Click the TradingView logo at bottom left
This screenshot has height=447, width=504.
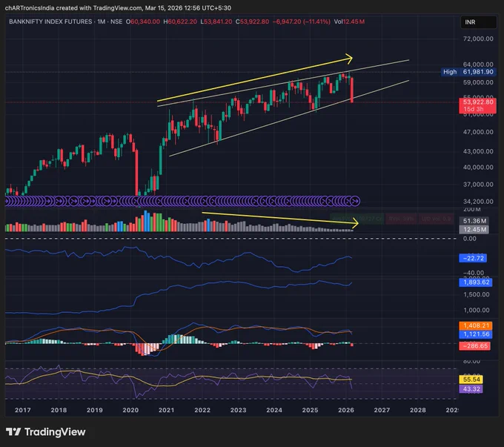45,432
